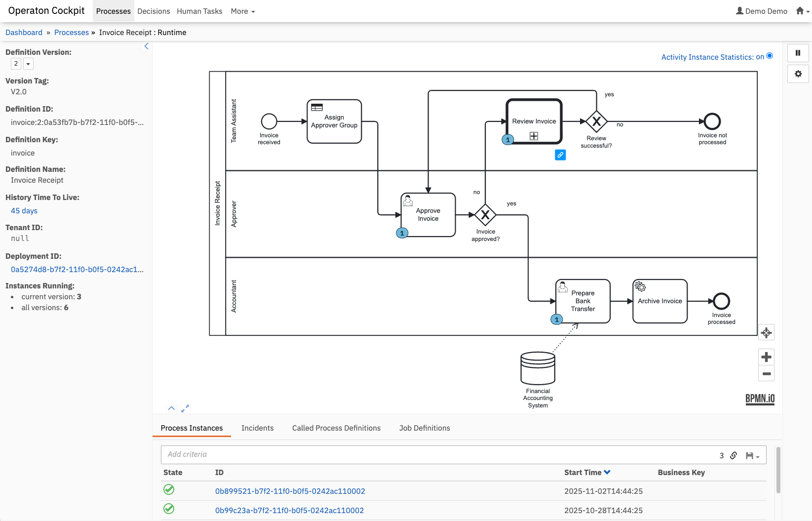Zoom out of the BPMN diagram

766,373
